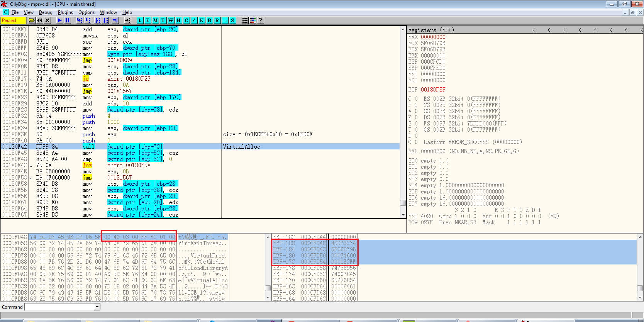The height and width of the screenshot is (322, 644).
Task: Open the Debug menu
Action: pos(46,12)
